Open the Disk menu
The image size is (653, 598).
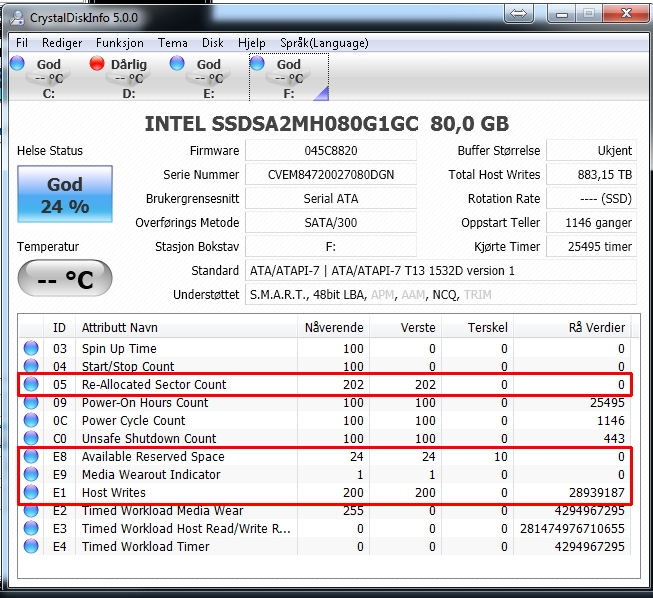click(213, 43)
